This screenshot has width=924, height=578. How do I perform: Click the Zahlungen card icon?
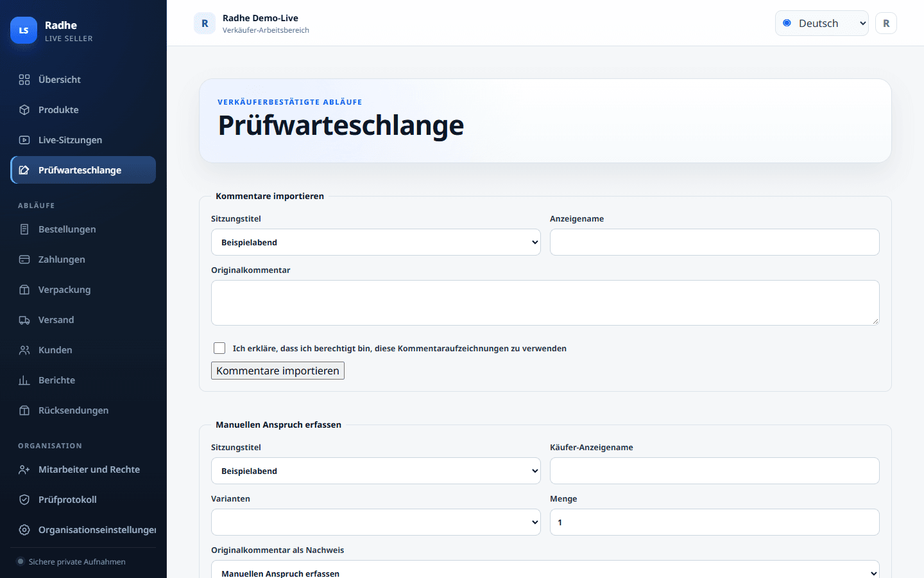[24, 259]
